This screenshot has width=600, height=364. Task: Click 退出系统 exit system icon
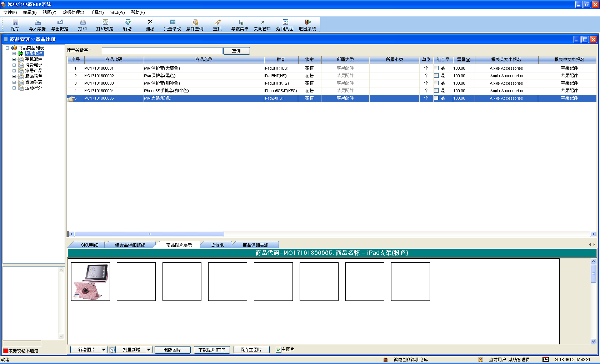[x=307, y=22]
